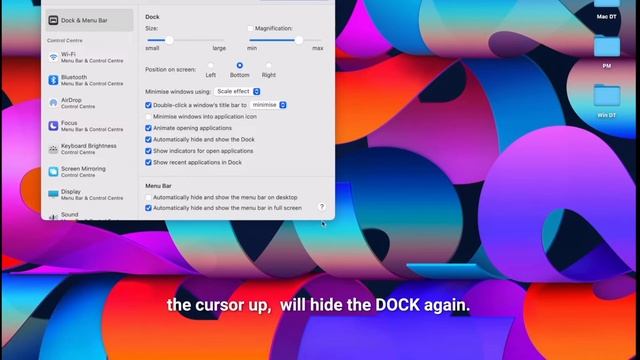
Task: Enable auto-hide menu bar on desktop
Action: pos(148,197)
